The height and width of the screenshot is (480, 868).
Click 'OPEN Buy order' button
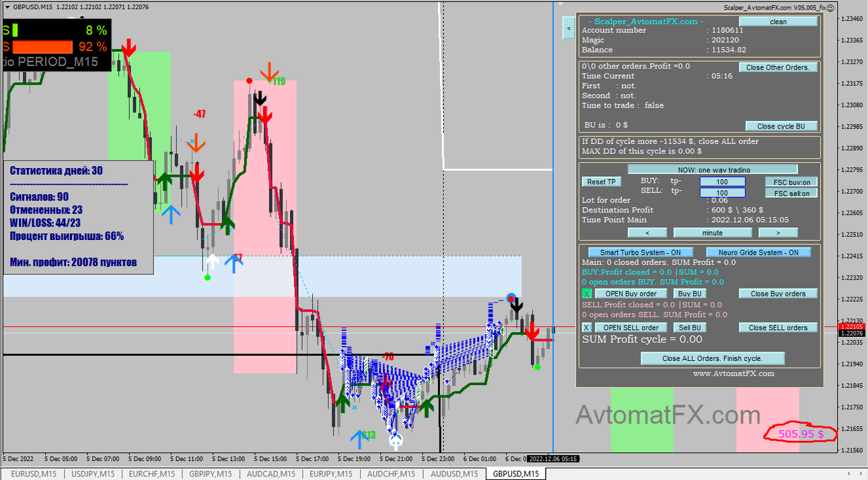click(x=630, y=293)
